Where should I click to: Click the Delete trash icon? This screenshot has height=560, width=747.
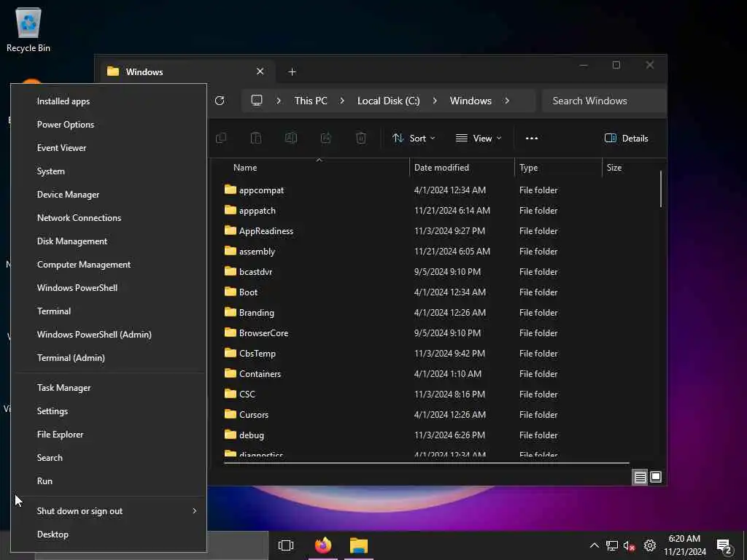coord(361,138)
